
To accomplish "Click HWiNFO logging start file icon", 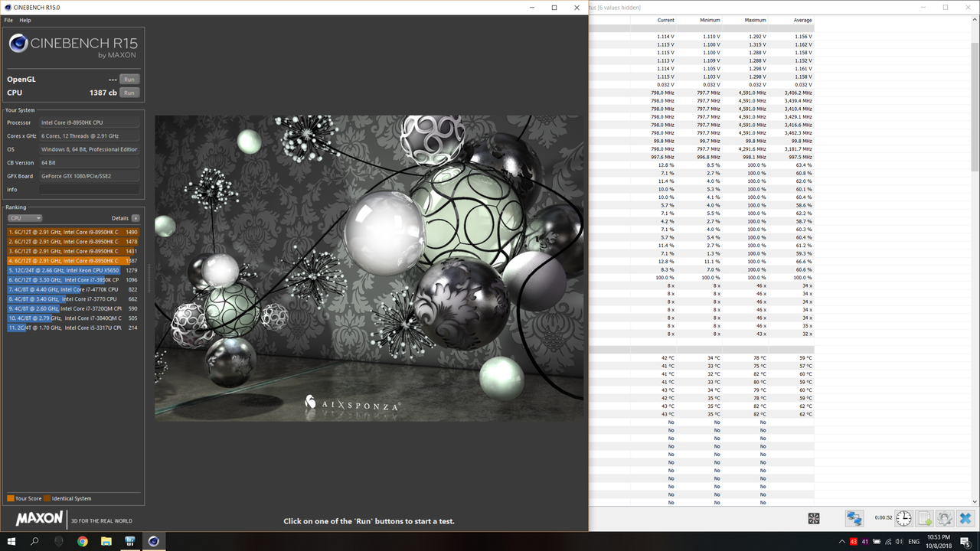I will pyautogui.click(x=924, y=518).
